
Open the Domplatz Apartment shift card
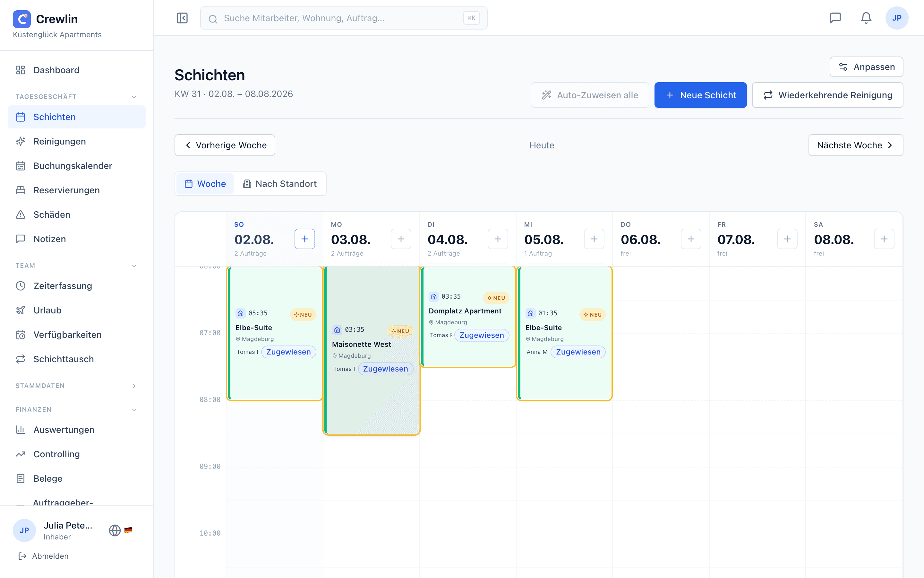click(468, 317)
